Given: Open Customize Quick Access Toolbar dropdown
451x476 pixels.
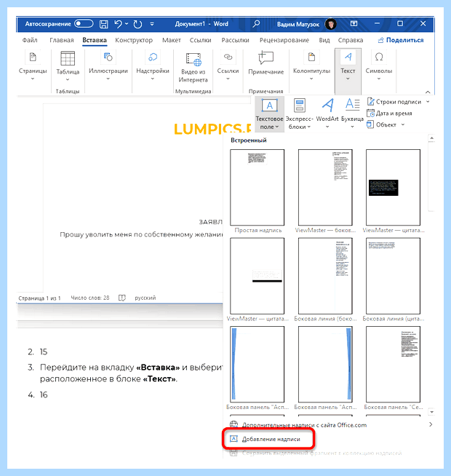Looking at the screenshot, I should [x=152, y=24].
